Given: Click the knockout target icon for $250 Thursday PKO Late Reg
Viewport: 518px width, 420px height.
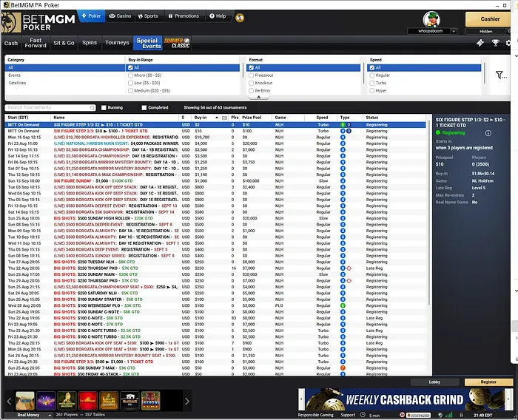Looking at the screenshot, I should click(349, 268).
